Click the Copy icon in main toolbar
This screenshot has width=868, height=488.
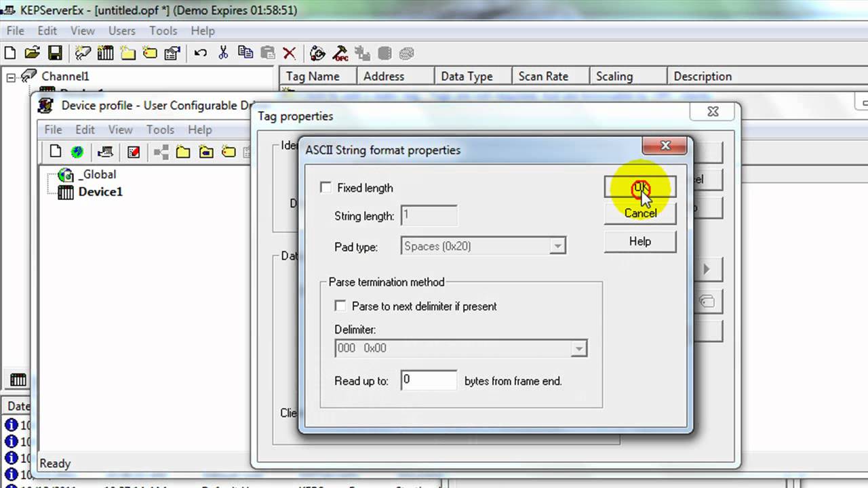pyautogui.click(x=245, y=53)
